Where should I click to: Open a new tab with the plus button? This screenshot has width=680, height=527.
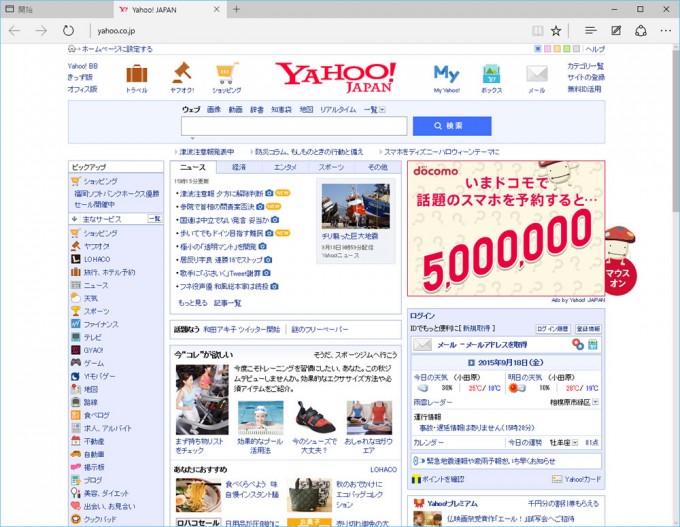[236, 9]
